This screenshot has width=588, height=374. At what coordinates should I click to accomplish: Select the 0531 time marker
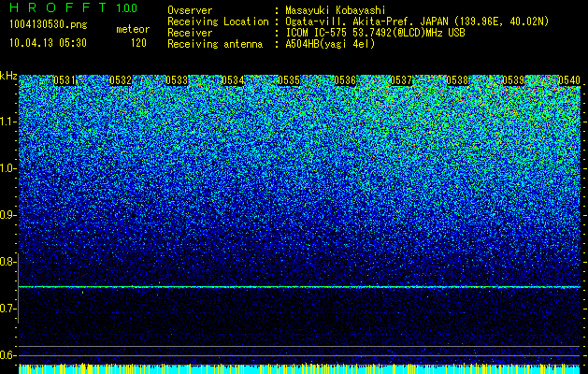point(65,80)
